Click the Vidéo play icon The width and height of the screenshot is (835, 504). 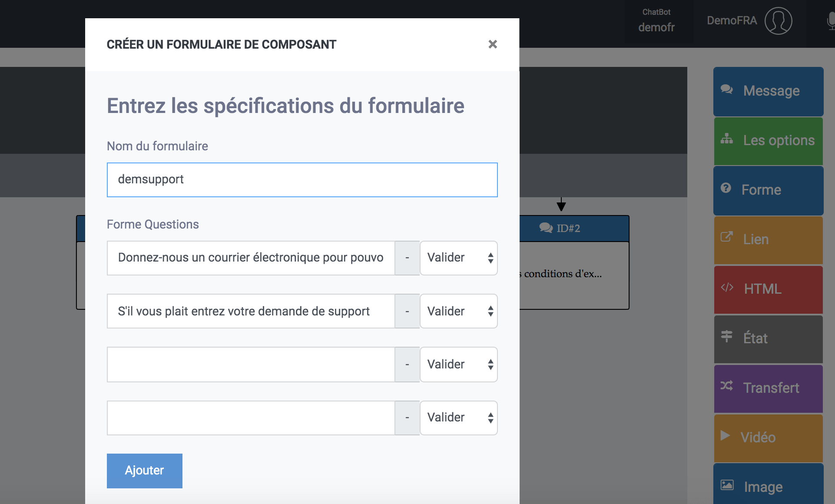(725, 435)
